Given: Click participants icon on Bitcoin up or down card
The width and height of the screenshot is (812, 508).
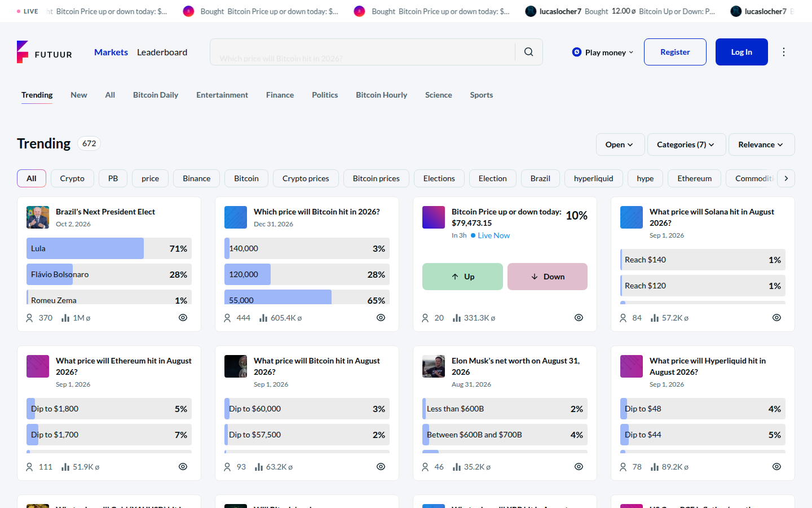Looking at the screenshot, I should [425, 318].
